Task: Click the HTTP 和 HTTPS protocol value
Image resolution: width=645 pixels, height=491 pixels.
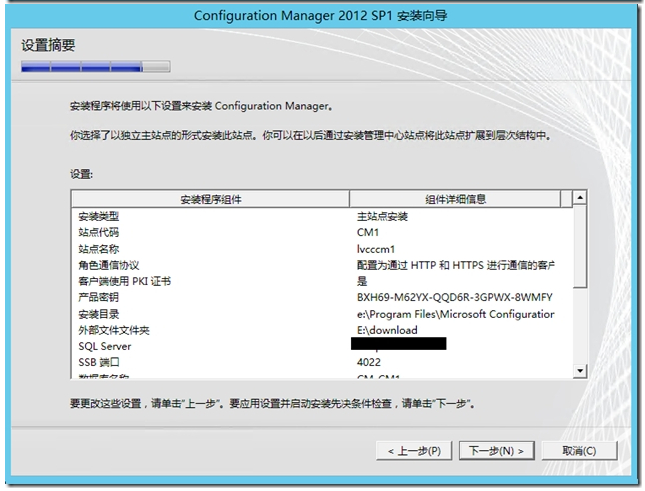Action: click(456, 265)
